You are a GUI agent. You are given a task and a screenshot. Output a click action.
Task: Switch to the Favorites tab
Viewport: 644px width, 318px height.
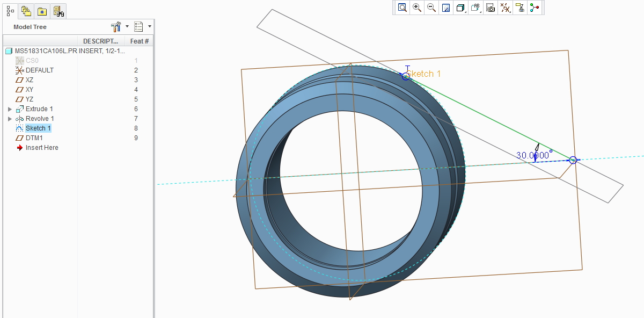point(42,11)
